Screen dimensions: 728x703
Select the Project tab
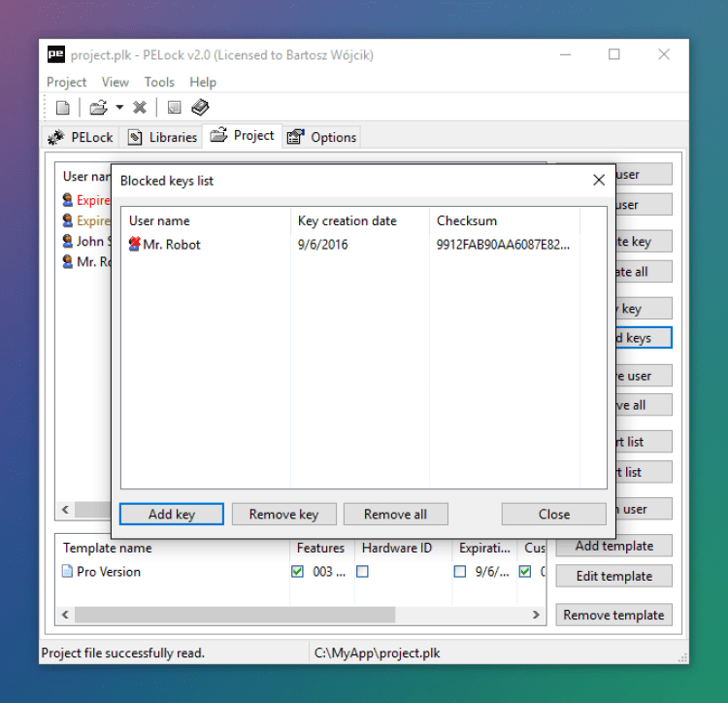[x=242, y=136]
